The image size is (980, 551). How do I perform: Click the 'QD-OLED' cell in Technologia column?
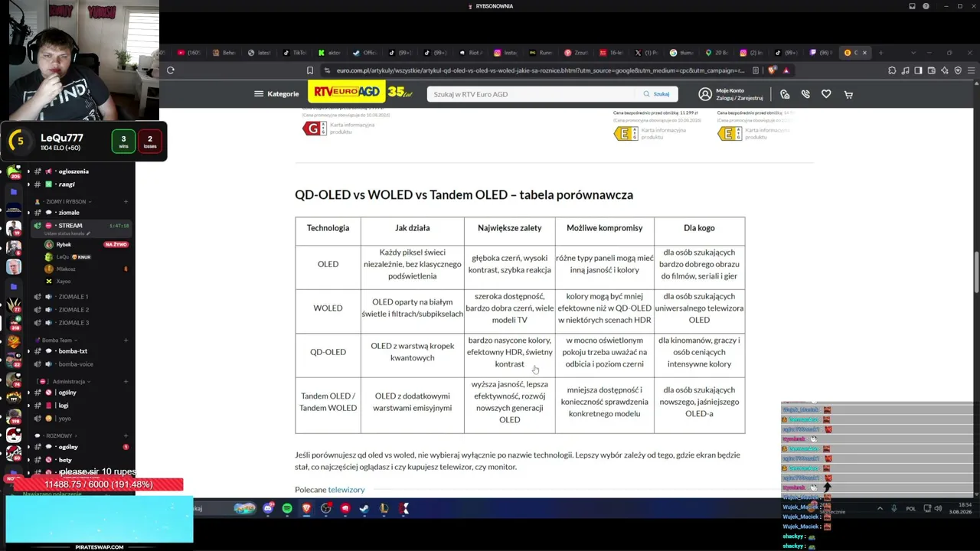328,352
